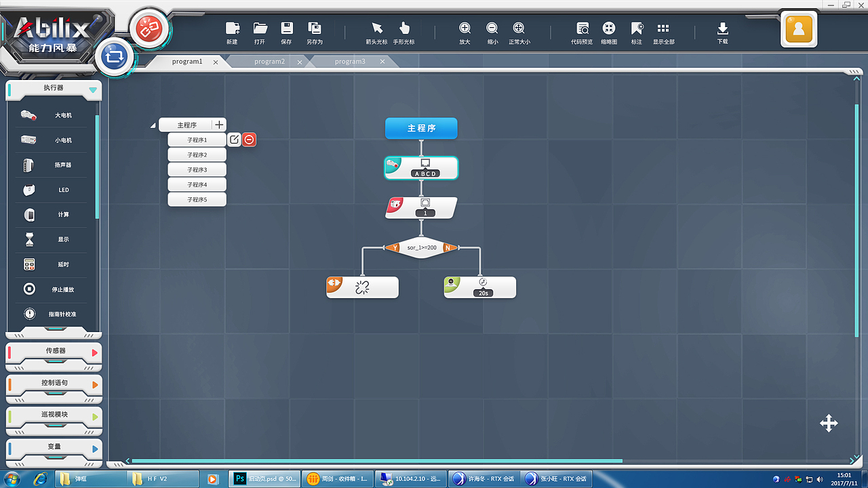Image resolution: width=868 pixels, height=488 pixels.
Task: Select the orange break-loop block
Action: [x=362, y=287]
